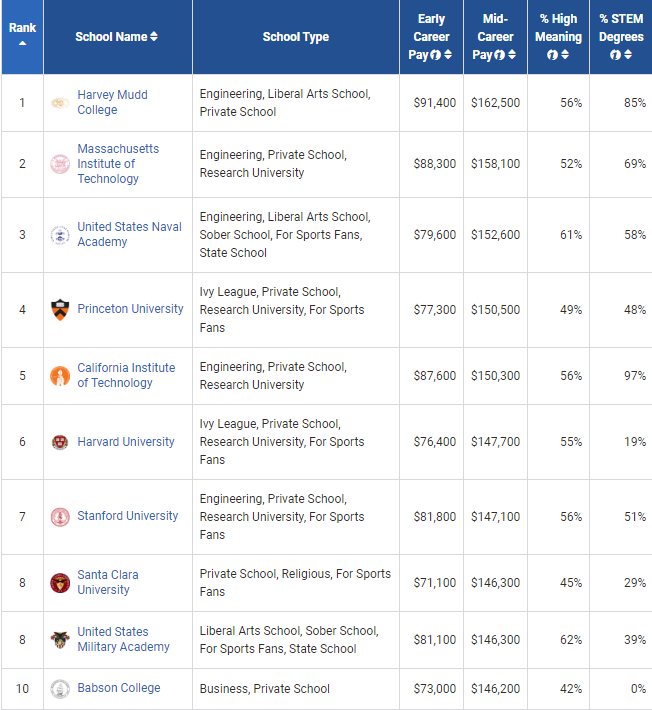Click the orange Caltech logo

tap(60, 376)
